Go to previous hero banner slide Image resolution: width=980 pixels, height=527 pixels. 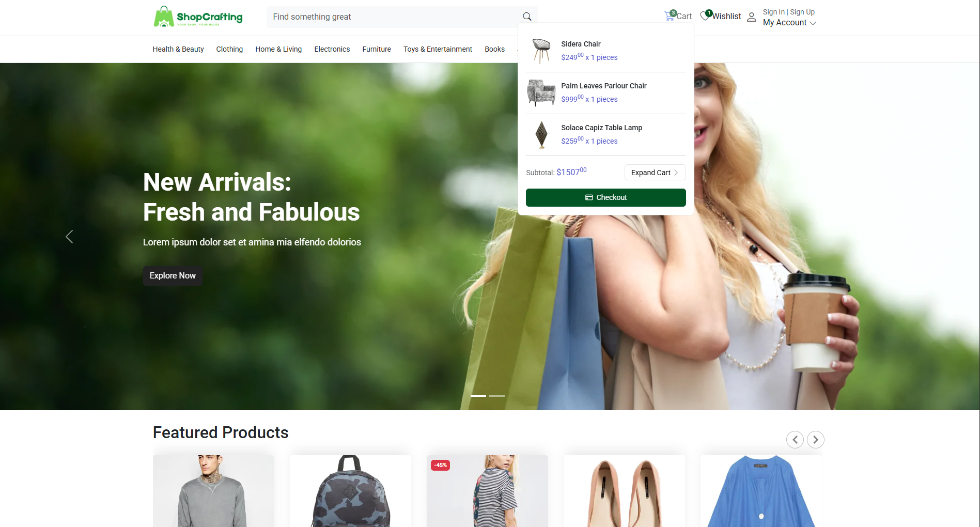[69, 237]
